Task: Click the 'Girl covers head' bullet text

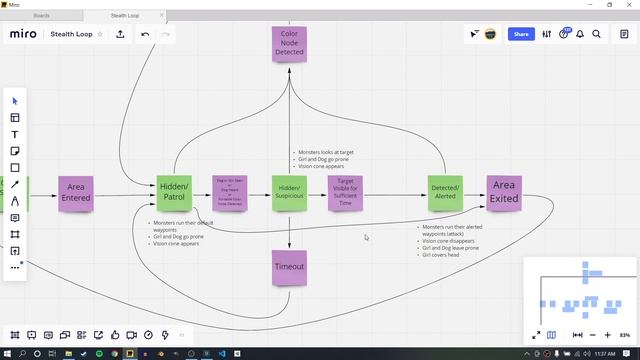Action: point(441,255)
